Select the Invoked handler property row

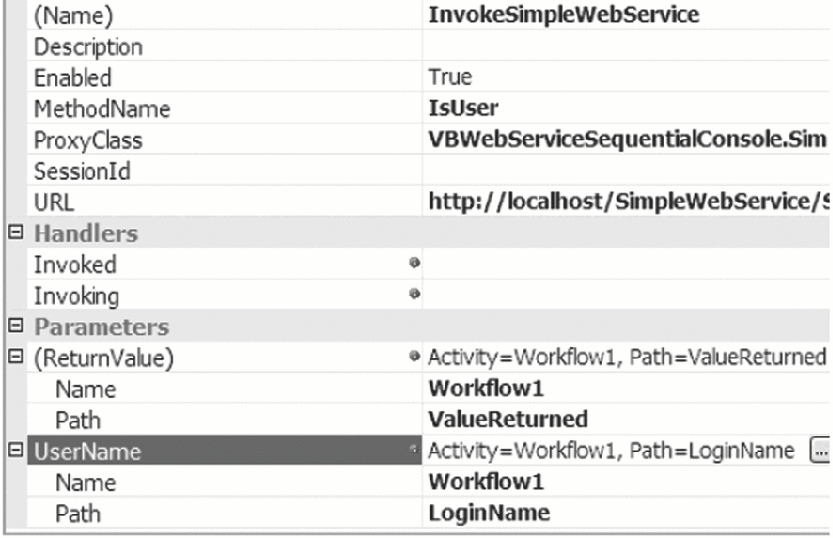(75, 265)
